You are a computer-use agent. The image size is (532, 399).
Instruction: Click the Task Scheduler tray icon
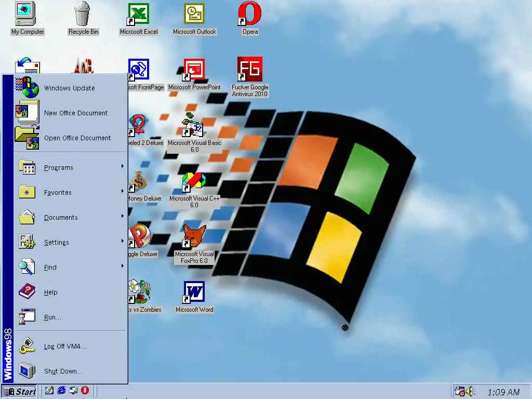pyautogui.click(x=459, y=392)
